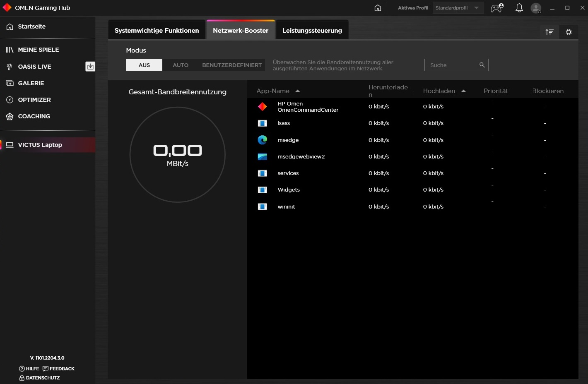
Task: Click the wininit app icon
Action: (x=263, y=206)
